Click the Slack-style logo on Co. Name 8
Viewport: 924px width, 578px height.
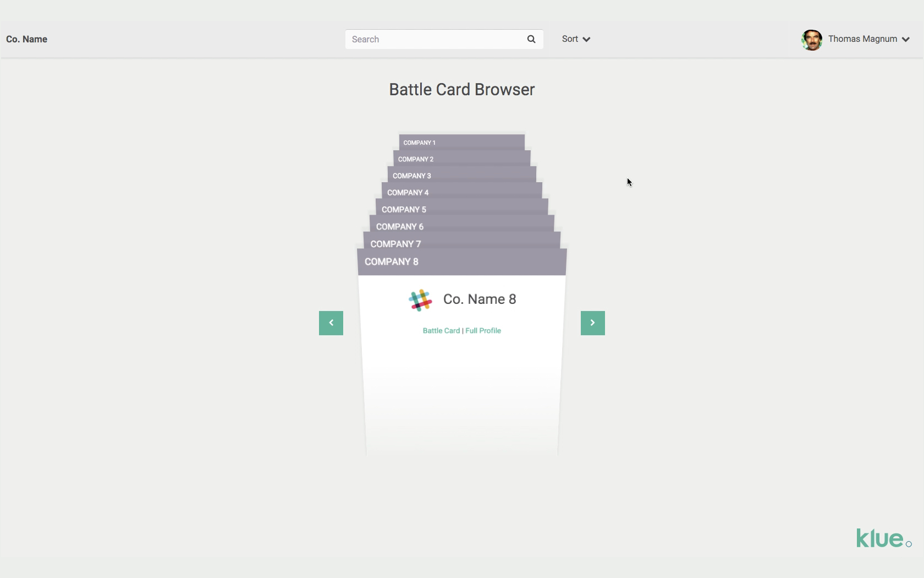pos(420,300)
